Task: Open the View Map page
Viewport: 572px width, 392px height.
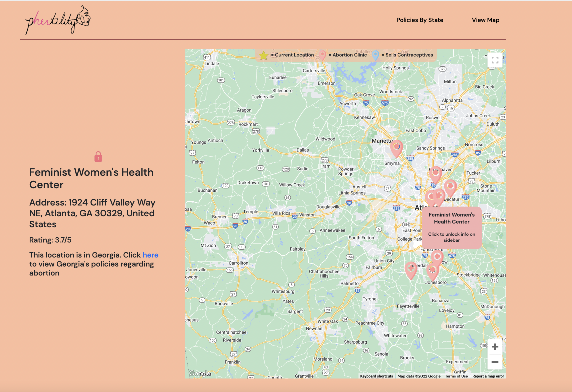Action: (485, 20)
